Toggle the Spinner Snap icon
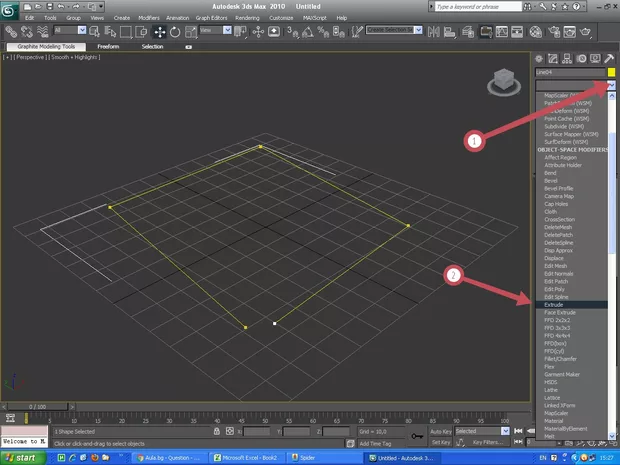This screenshot has height=465, width=620. 338,32
